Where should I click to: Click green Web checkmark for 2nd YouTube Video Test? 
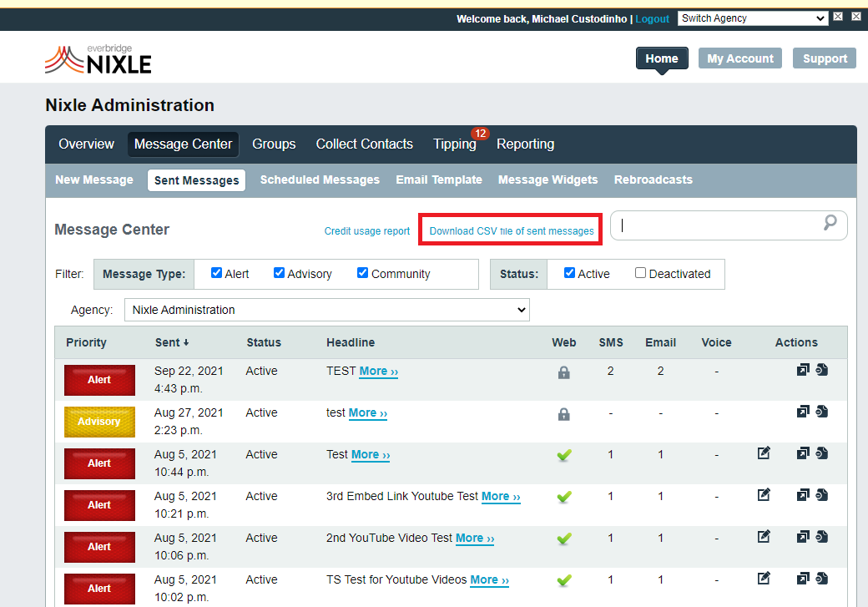(564, 539)
